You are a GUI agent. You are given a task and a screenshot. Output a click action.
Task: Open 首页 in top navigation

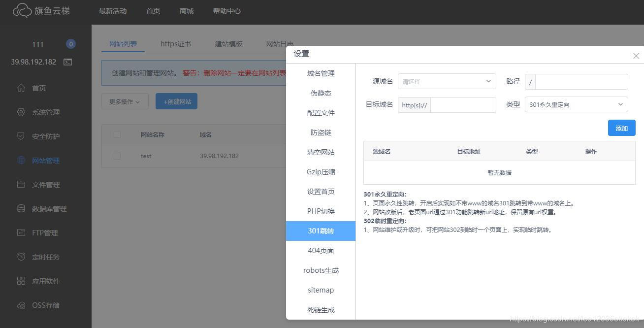(153, 11)
